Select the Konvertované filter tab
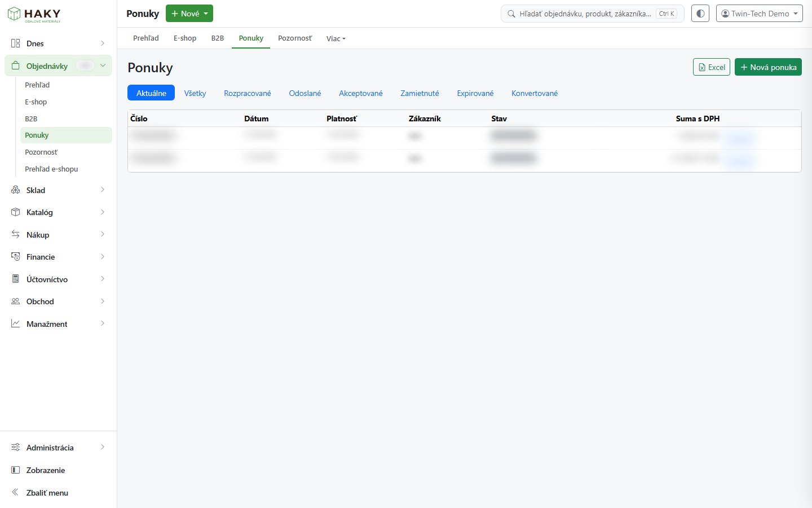 click(535, 93)
